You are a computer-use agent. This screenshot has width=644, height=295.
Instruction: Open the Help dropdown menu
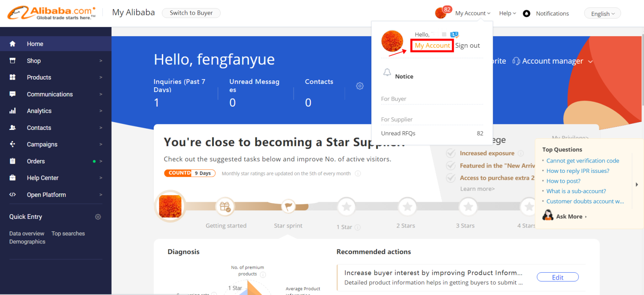pos(507,13)
